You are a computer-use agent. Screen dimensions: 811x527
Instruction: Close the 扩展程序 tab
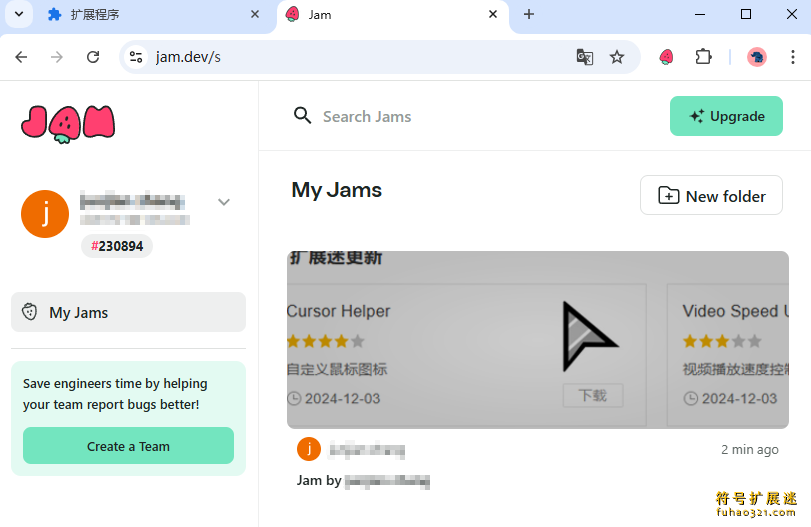(255, 14)
